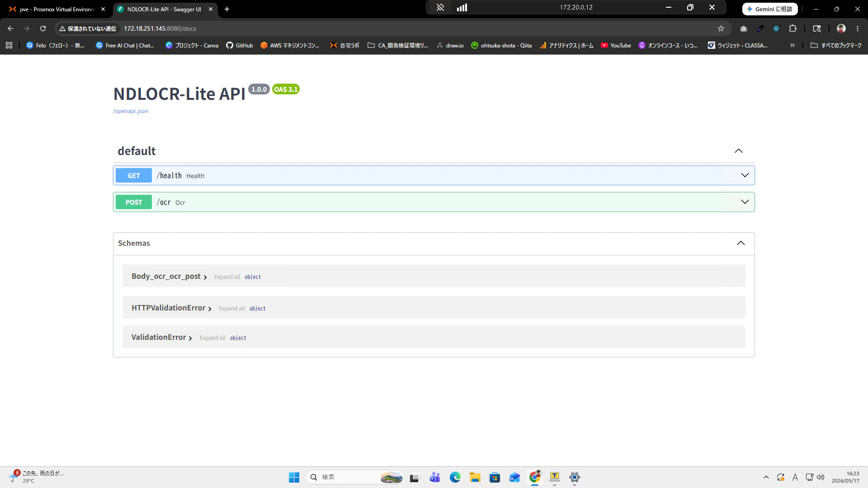This screenshot has width=868, height=488.
Task: Open the Chrome three-dot menu
Action: 858,28
